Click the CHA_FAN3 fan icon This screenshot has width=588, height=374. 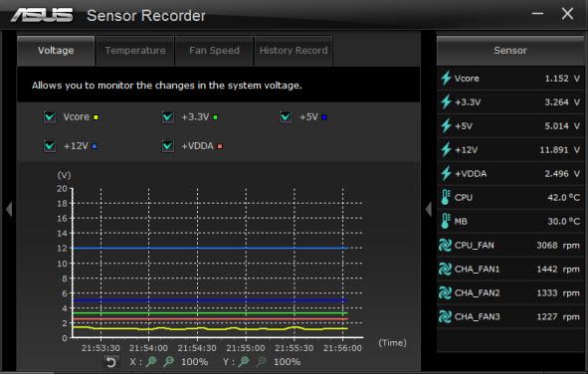coord(445,316)
